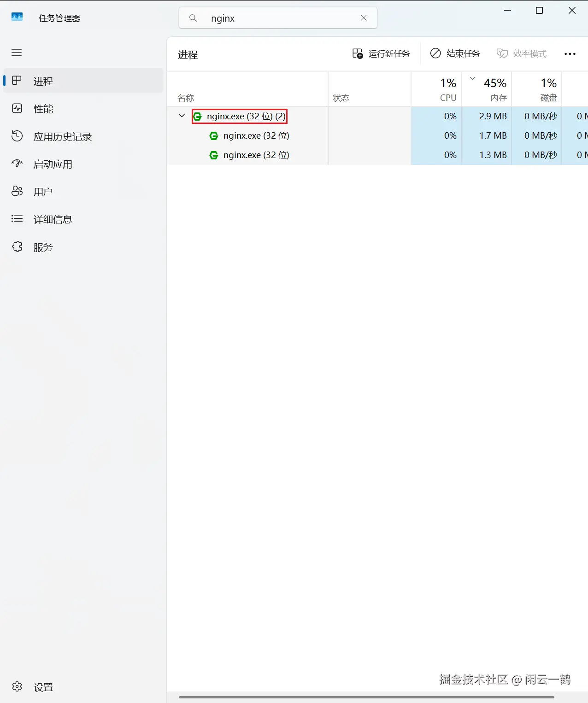
Task: Click the 效率模式 efficiency mode button
Action: pyautogui.click(x=522, y=54)
